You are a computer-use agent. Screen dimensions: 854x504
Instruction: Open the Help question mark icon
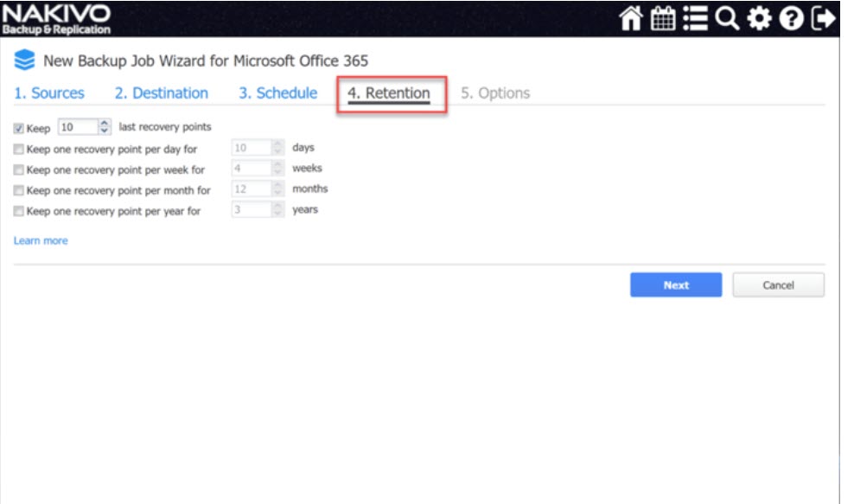(790, 19)
